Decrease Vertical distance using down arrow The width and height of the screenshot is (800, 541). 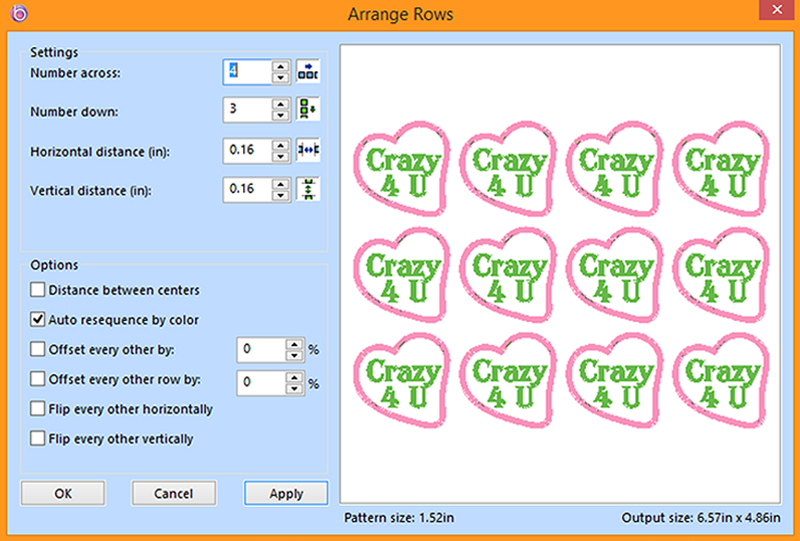click(x=282, y=194)
